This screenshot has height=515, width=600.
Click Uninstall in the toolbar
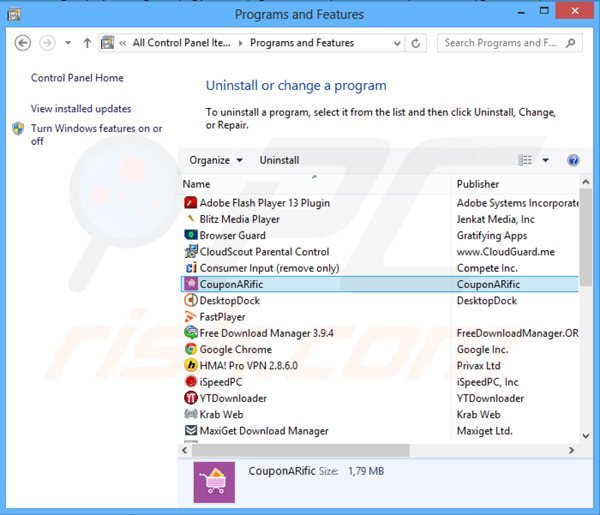(279, 160)
